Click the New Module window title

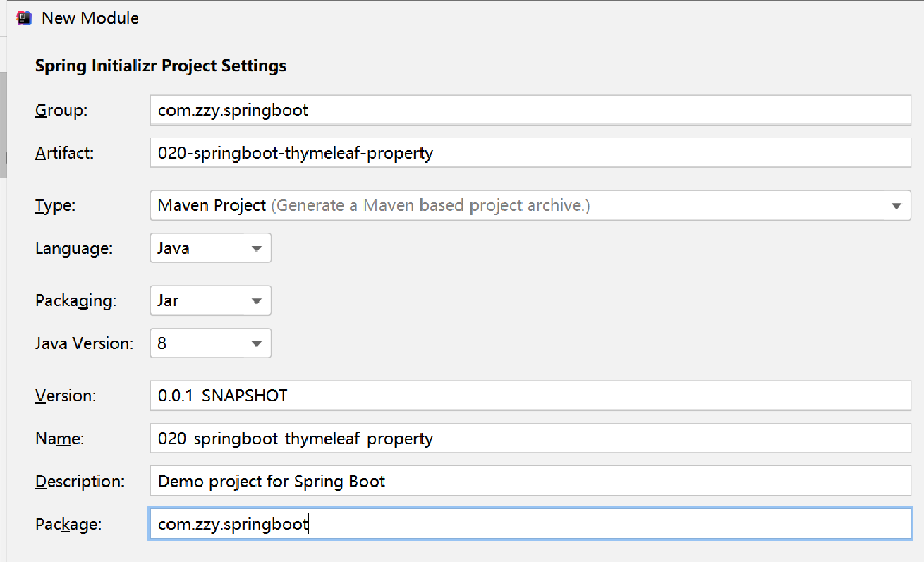click(90, 18)
